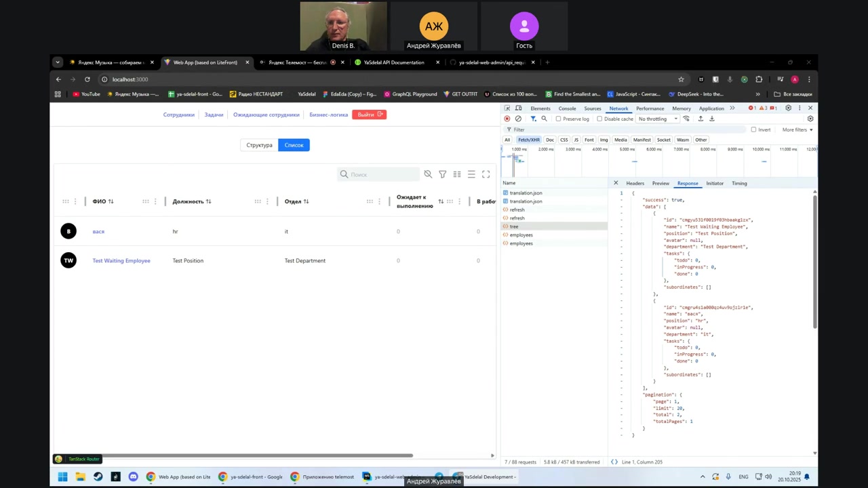
Task: Open the Preview tab of the request
Action: tap(660, 183)
